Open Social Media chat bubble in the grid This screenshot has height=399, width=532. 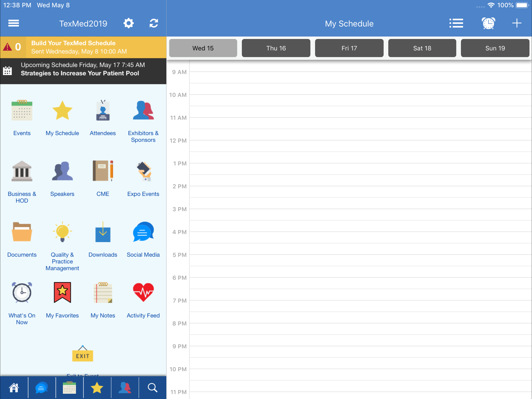coord(143,232)
